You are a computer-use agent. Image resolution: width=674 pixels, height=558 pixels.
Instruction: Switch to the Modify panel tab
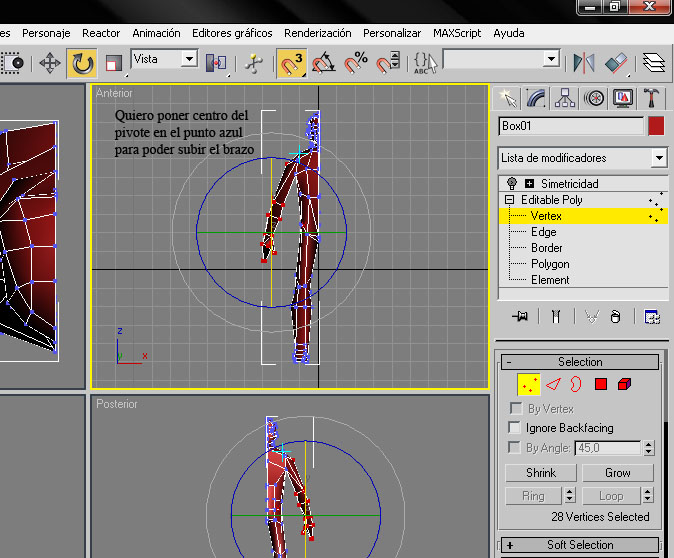click(x=536, y=98)
